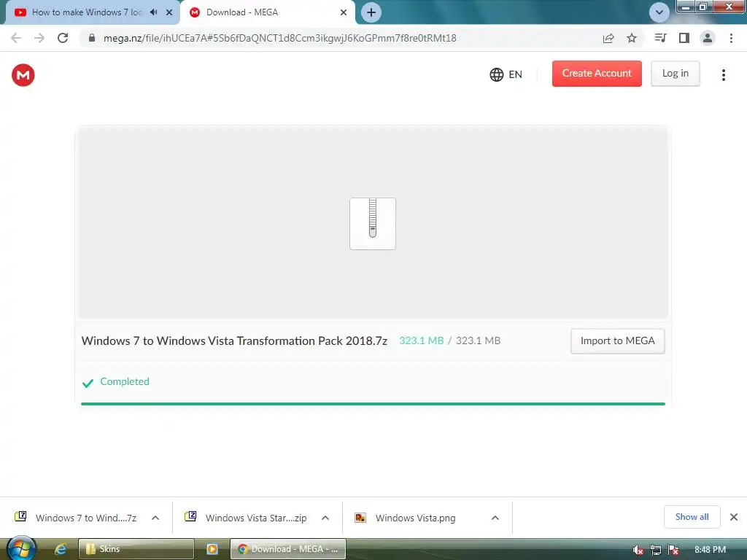Click the green download progress bar
Screen dimensions: 747x560
point(373,404)
